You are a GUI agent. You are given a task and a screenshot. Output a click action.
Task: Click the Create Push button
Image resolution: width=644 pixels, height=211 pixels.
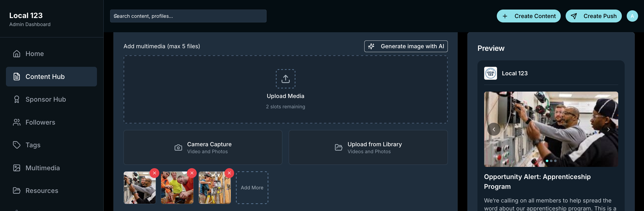(593, 16)
